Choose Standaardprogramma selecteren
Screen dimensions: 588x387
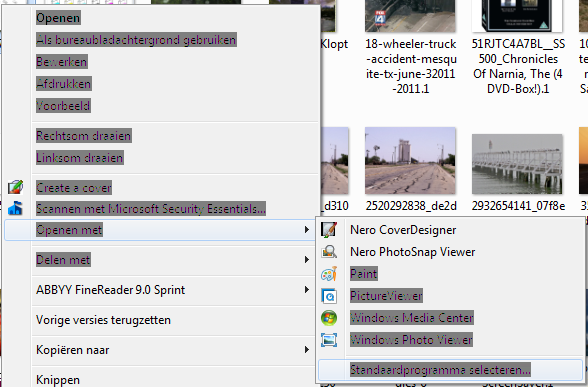(x=450, y=370)
